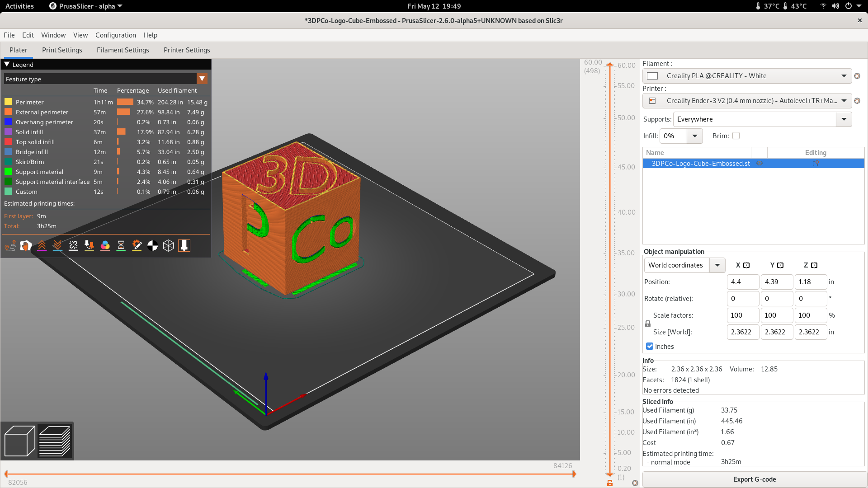Open PrusaSlicer app menu in top bar

pyautogui.click(x=85, y=6)
